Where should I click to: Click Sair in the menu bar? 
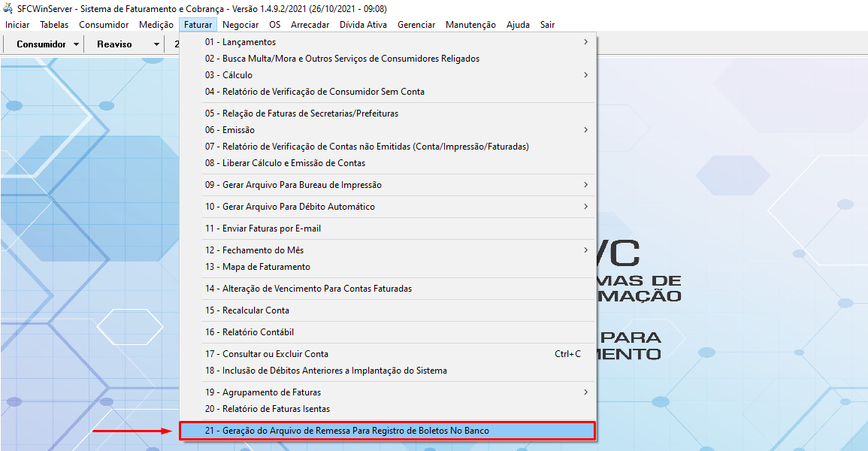click(547, 25)
